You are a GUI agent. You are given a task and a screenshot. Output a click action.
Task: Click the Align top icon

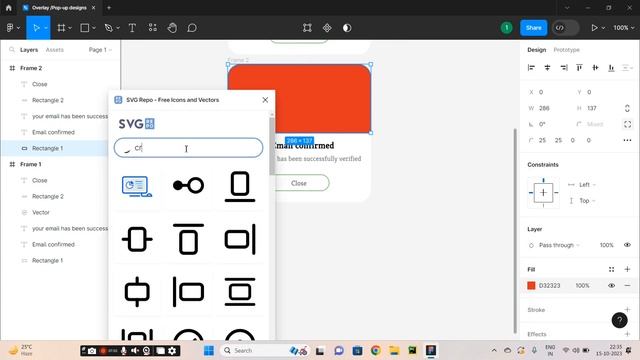[579, 68]
